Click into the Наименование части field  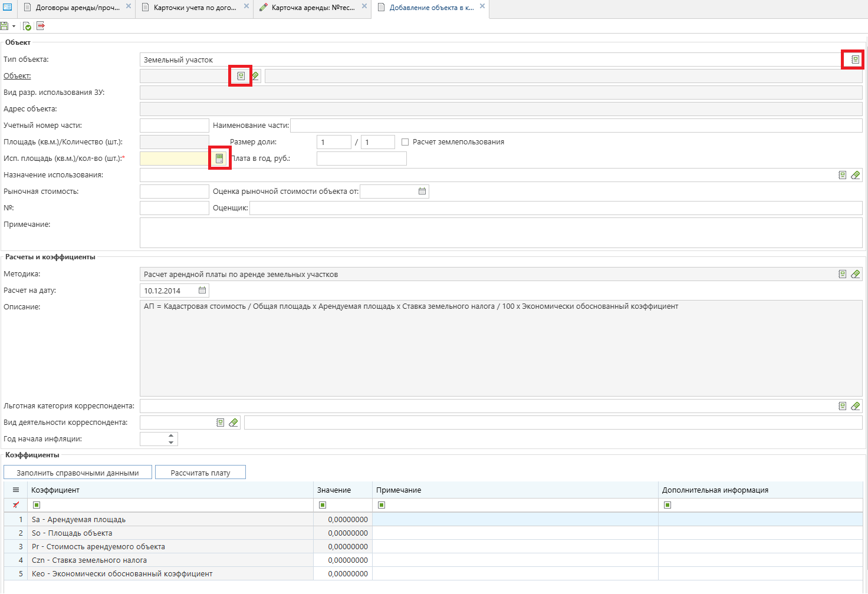pos(576,126)
